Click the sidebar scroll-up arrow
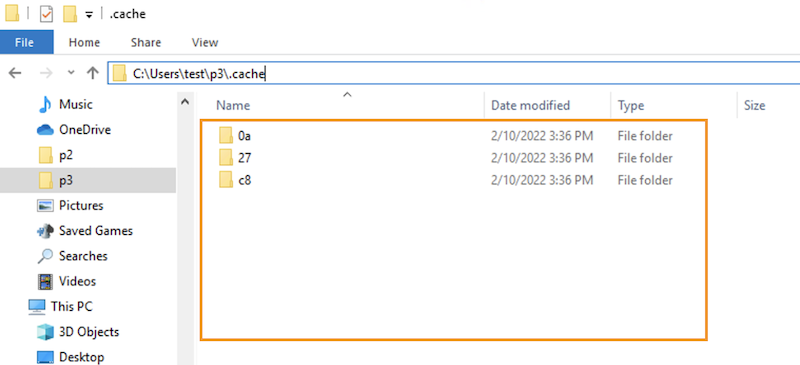The image size is (800, 365). click(x=185, y=102)
